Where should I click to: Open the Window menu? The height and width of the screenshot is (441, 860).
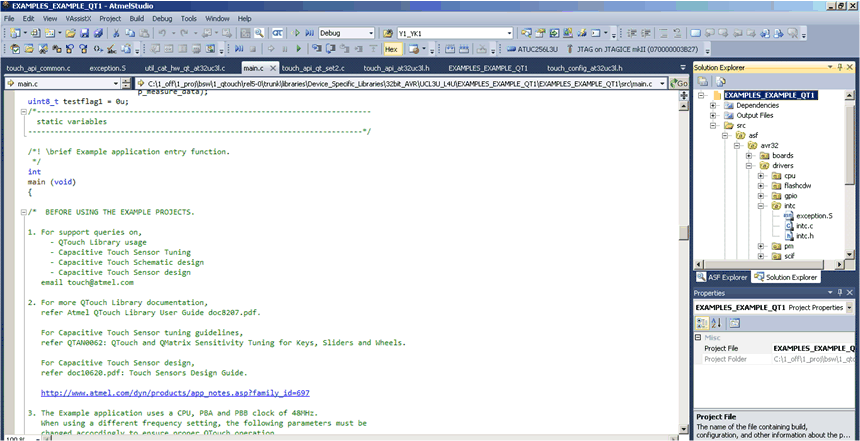tap(217, 19)
